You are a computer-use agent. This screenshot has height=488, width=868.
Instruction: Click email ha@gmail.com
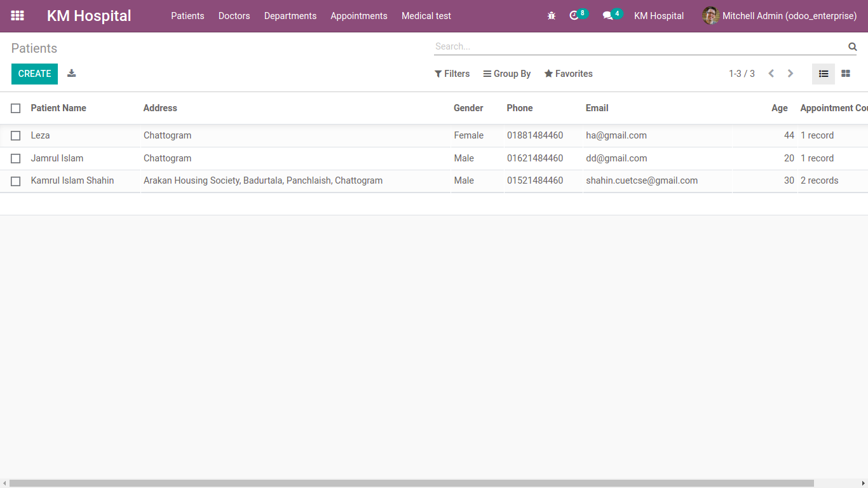click(x=616, y=135)
